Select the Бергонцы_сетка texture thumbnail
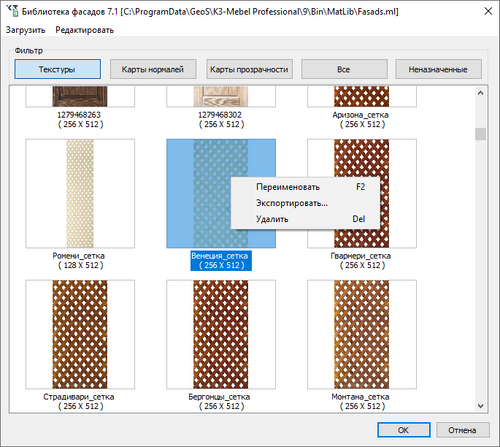500x447 pixels. tap(221, 334)
